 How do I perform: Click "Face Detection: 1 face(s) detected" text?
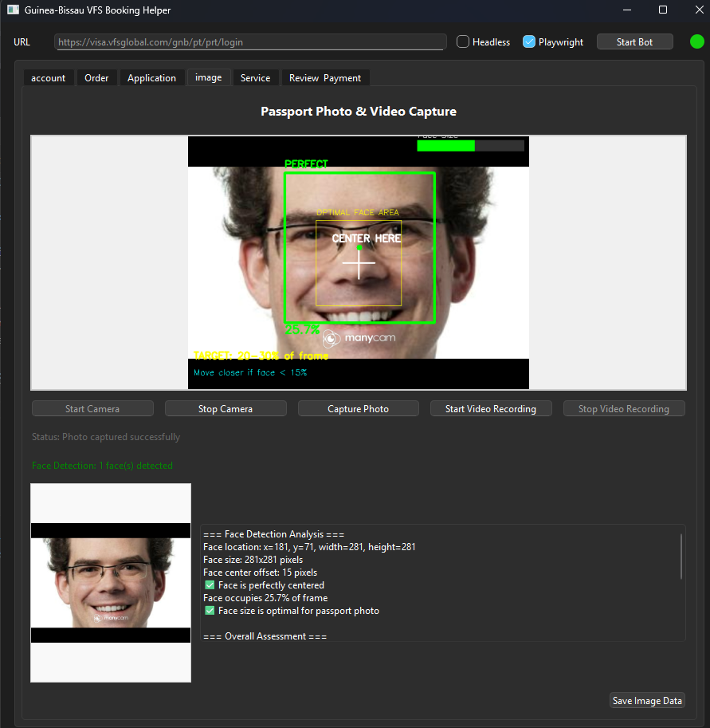click(102, 465)
